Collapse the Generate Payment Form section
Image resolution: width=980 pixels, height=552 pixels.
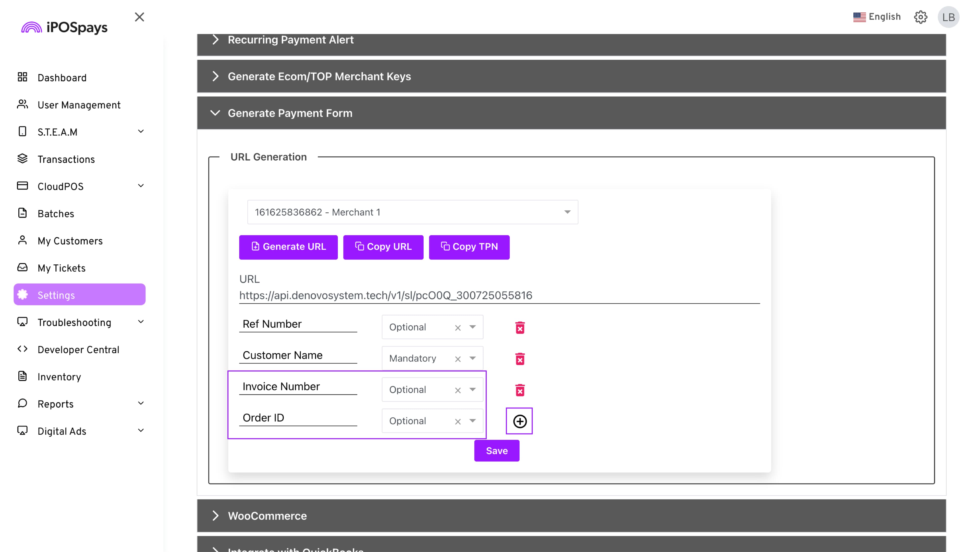pyautogui.click(x=215, y=113)
